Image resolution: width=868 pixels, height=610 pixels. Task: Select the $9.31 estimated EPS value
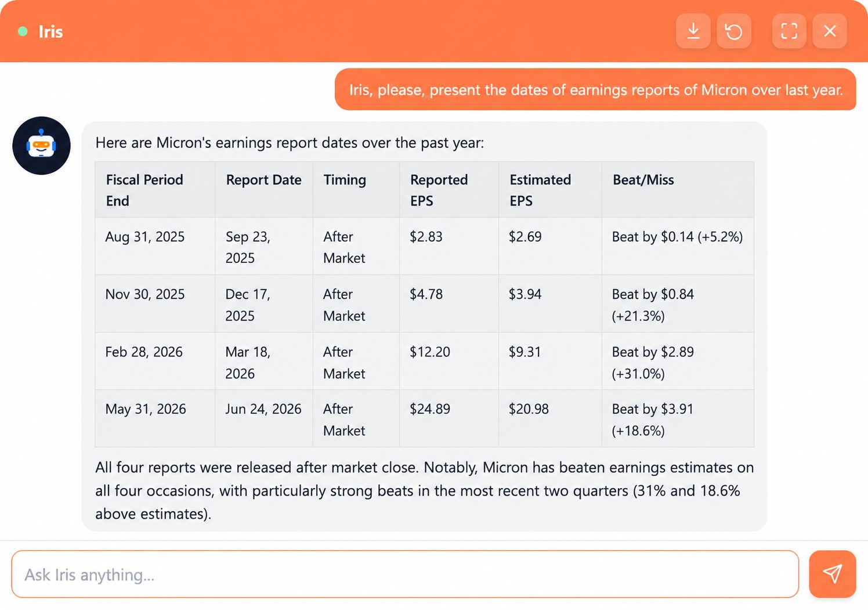point(550,361)
